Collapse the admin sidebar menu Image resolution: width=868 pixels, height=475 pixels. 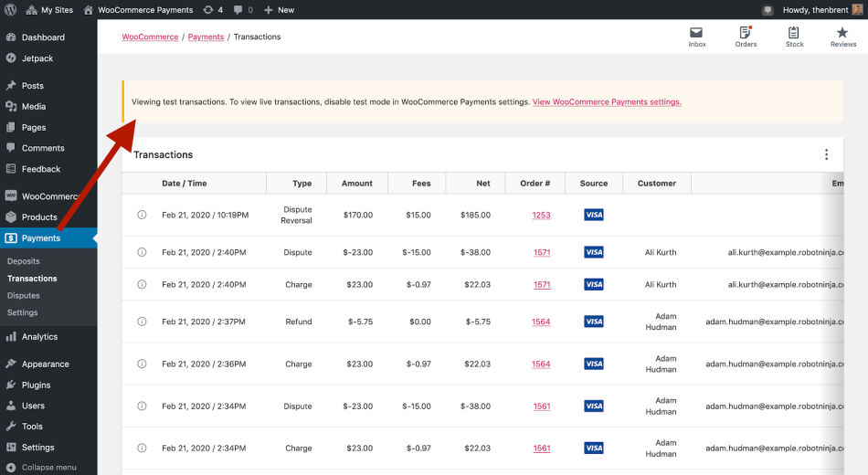point(41,467)
